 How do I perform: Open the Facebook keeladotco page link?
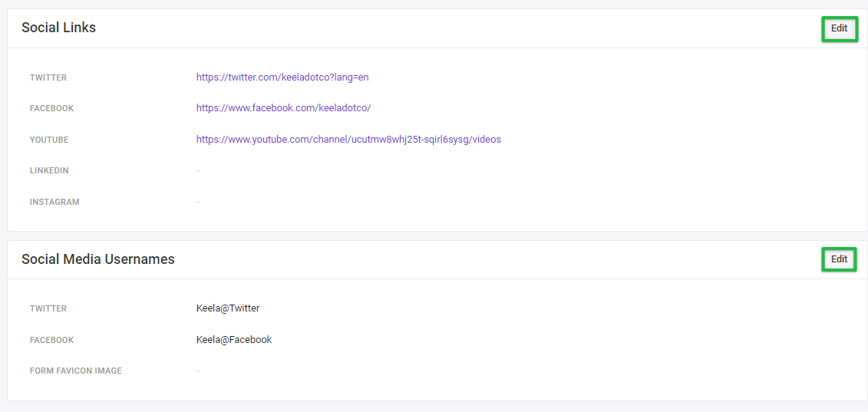point(283,108)
